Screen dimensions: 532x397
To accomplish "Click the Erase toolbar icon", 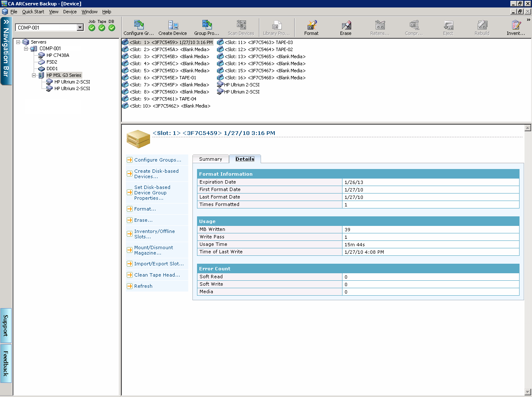I will (345, 27).
